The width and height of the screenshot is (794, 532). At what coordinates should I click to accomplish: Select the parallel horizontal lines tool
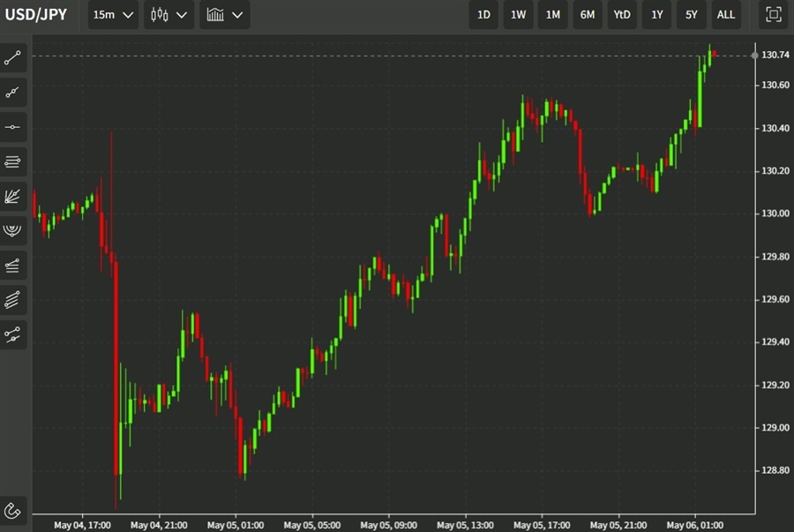[x=13, y=161]
